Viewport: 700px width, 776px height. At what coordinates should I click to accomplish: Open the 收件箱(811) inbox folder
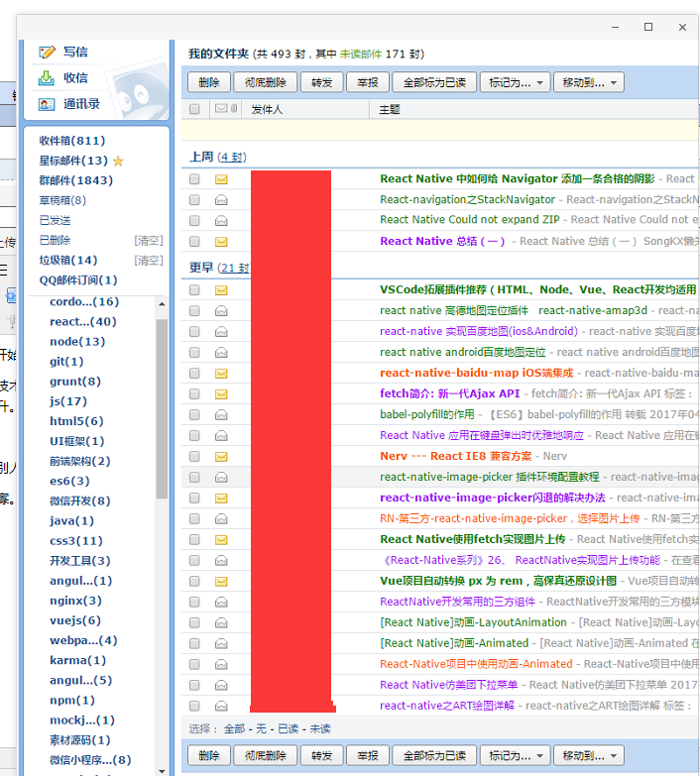71,141
